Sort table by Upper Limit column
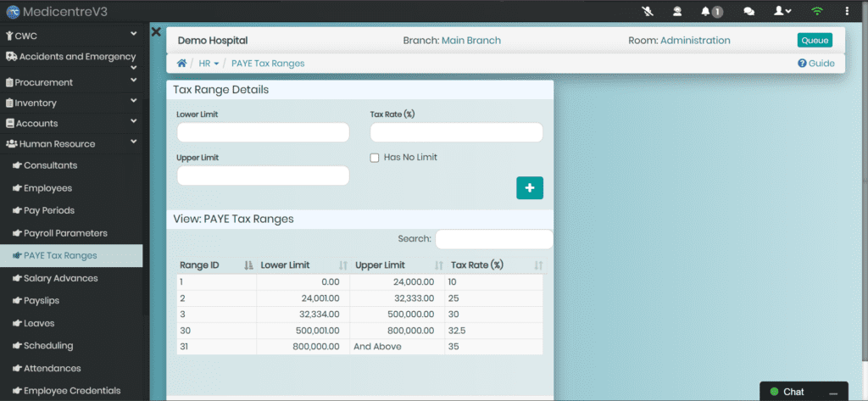Viewport: 868px width, 401px height. point(398,265)
